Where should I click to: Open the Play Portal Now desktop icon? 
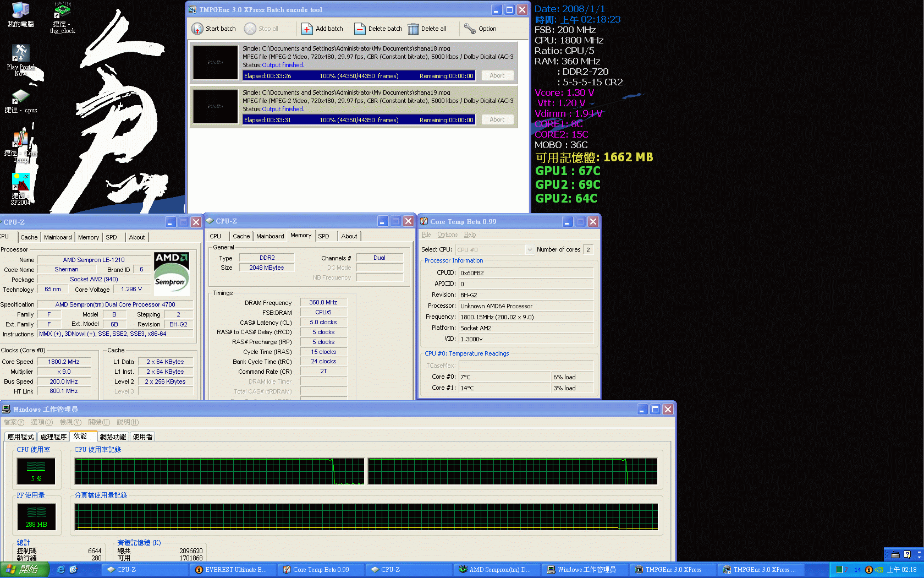pyautogui.click(x=20, y=60)
